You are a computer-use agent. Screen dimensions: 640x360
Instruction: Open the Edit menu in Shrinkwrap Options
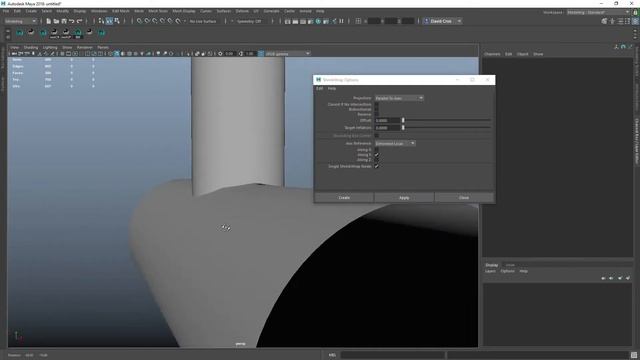click(319, 89)
